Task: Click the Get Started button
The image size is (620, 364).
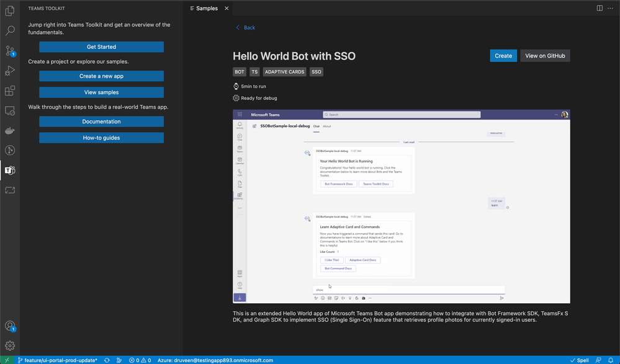Action: (101, 47)
